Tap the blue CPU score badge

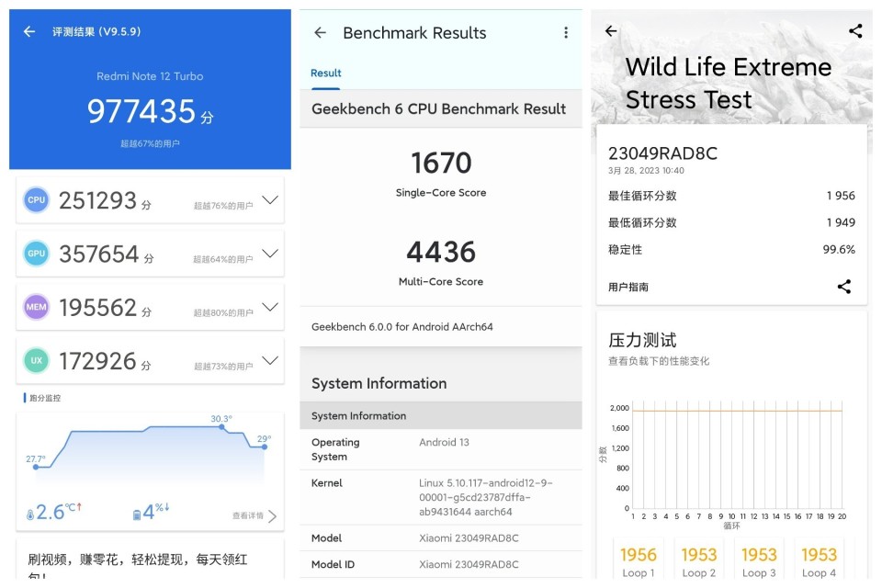[36, 199]
